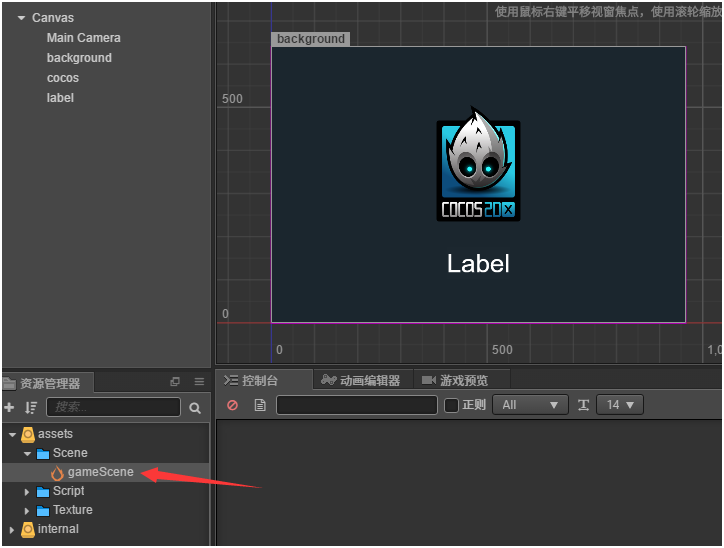The height and width of the screenshot is (548, 724).
Task: Open the log file document icon
Action: (x=260, y=405)
